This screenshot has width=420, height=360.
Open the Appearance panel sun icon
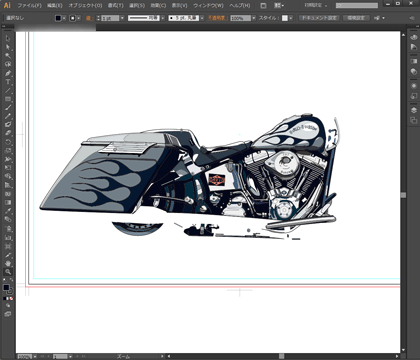pos(414,86)
